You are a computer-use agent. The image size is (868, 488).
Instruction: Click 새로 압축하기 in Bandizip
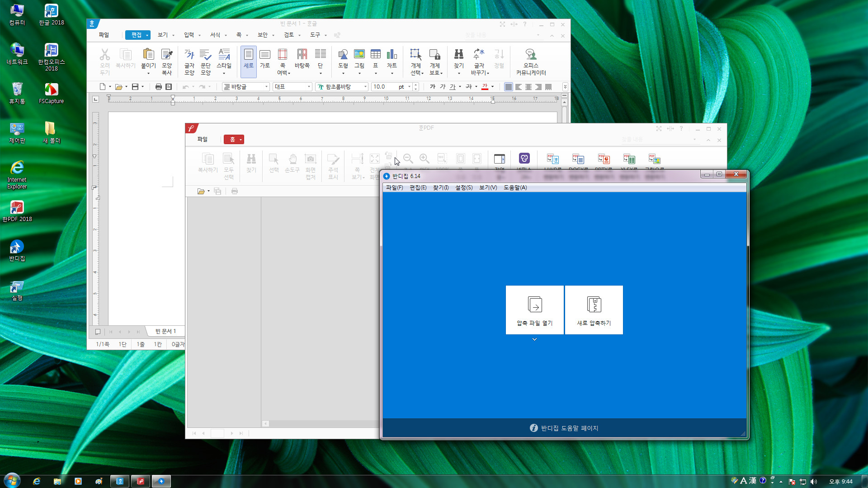click(594, 310)
